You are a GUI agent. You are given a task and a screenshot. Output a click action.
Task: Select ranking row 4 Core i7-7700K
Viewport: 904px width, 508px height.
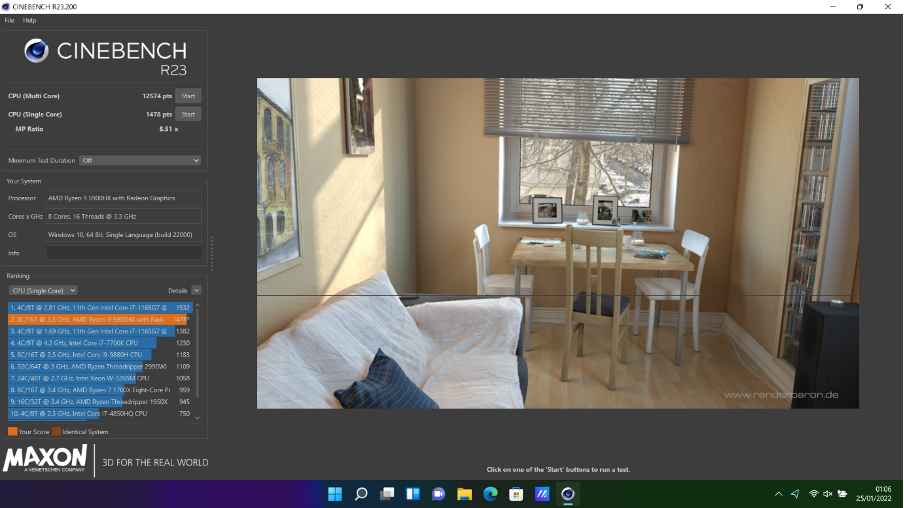[x=100, y=343]
